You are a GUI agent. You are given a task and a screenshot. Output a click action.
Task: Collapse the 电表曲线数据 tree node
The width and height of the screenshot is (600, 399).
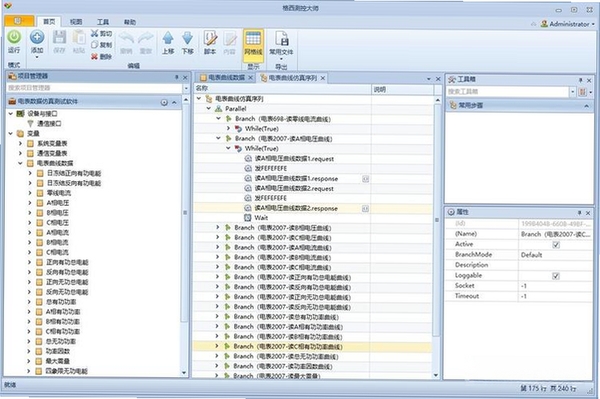click(x=20, y=163)
